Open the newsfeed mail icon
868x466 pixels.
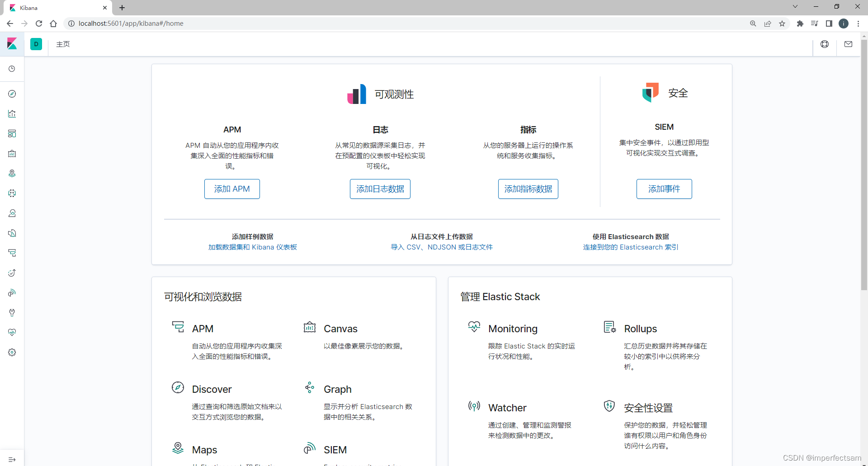click(848, 44)
